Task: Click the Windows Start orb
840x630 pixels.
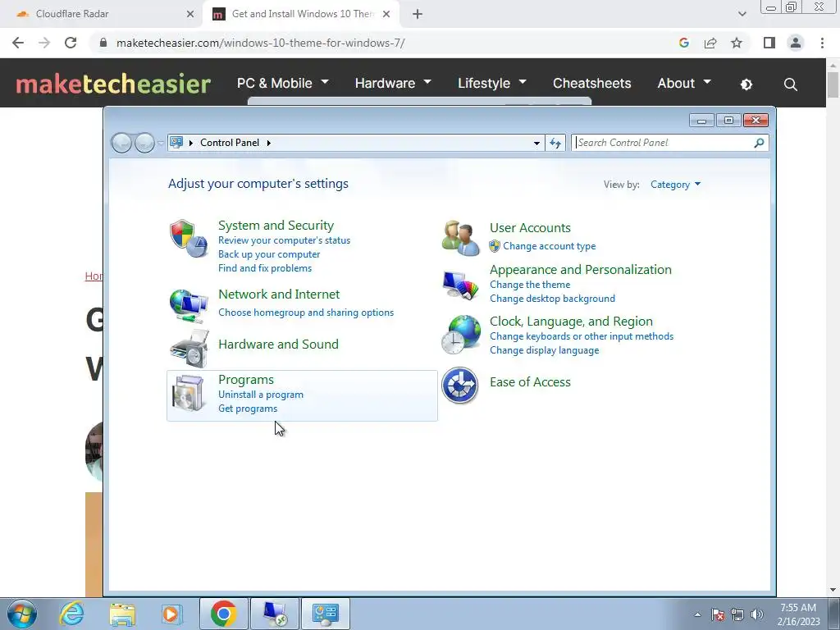Action: click(x=22, y=614)
